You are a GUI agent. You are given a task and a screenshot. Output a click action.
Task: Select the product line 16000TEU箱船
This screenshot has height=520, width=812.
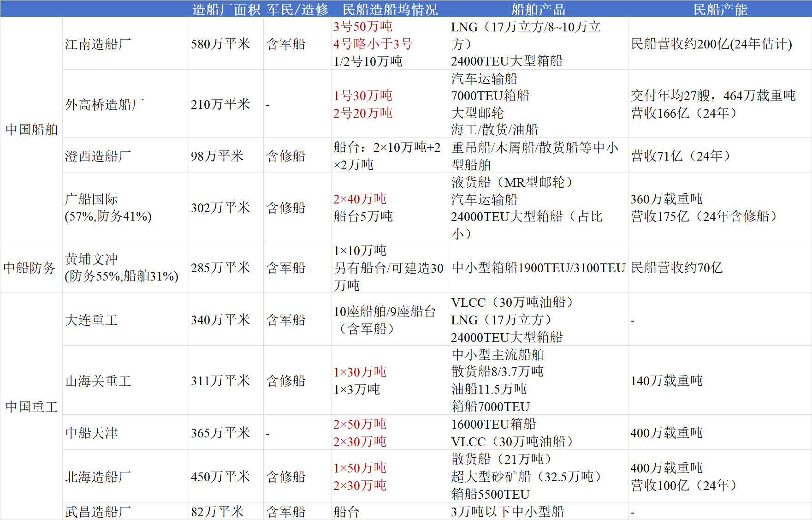tap(494, 424)
